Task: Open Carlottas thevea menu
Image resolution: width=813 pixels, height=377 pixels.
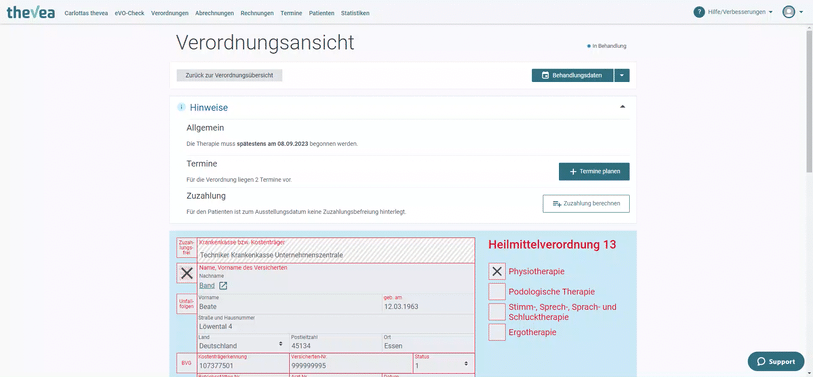Action: 86,13
